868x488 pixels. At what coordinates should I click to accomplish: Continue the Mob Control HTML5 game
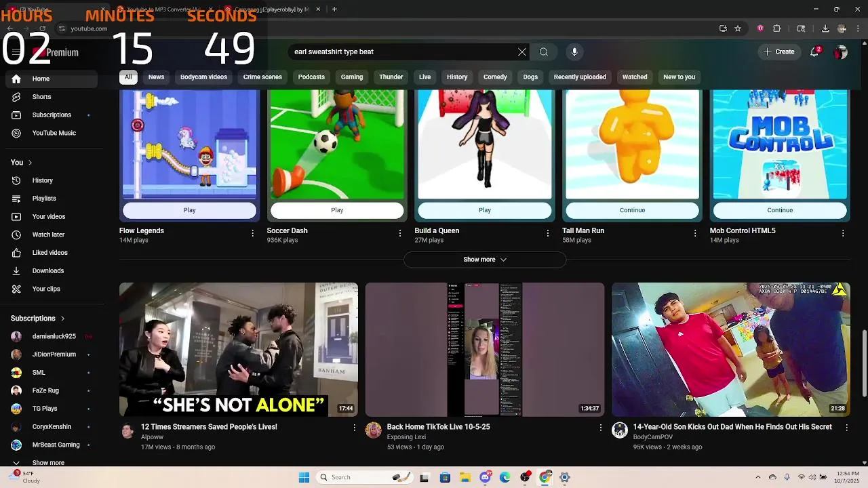[780, 210]
